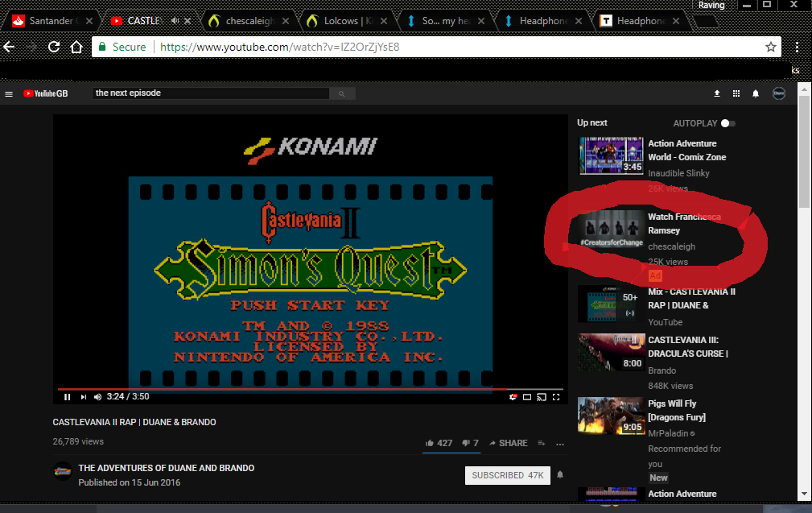Click the SHARE button
Screen dimensions: 812x513
(x=508, y=443)
